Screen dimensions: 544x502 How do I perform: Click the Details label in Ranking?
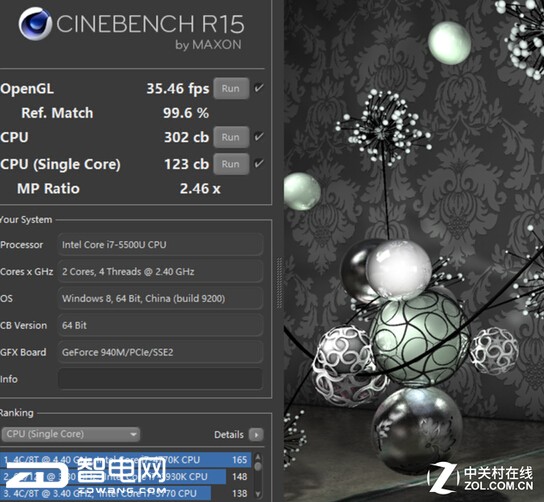[229, 435]
